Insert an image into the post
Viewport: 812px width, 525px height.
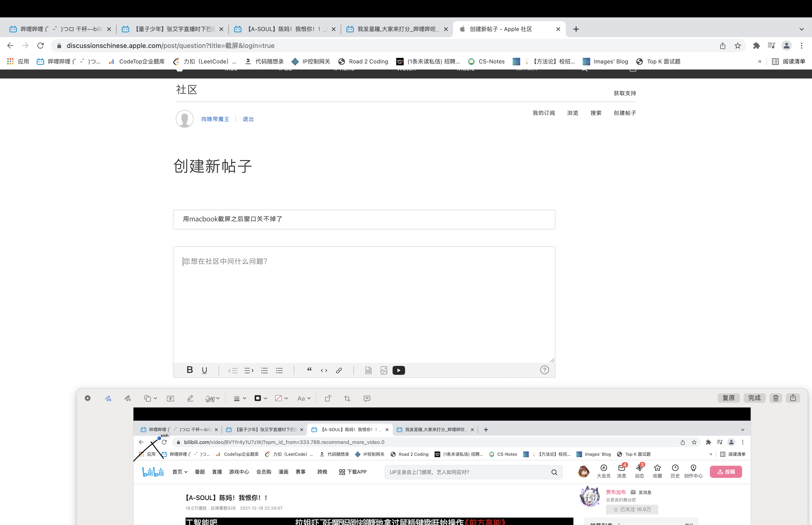384,370
